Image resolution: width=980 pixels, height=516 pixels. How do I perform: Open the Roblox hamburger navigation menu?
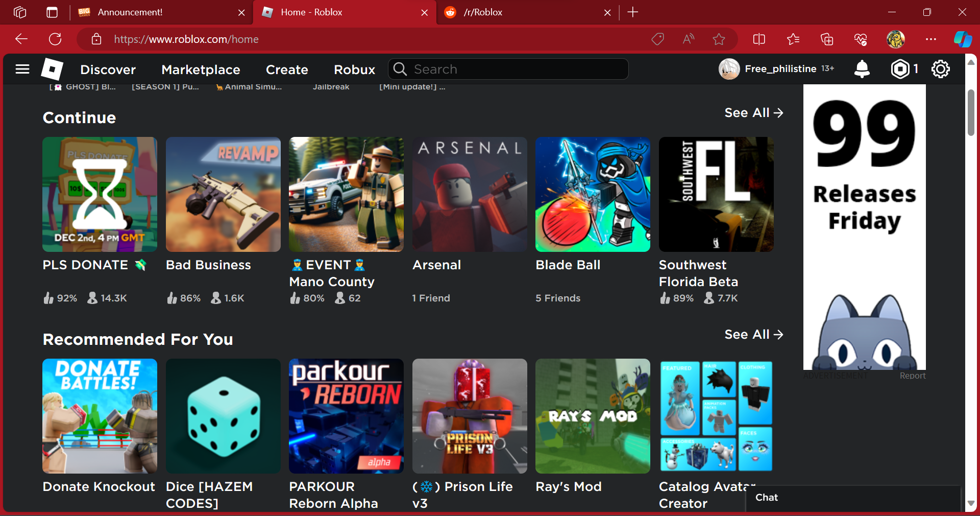[x=22, y=69]
